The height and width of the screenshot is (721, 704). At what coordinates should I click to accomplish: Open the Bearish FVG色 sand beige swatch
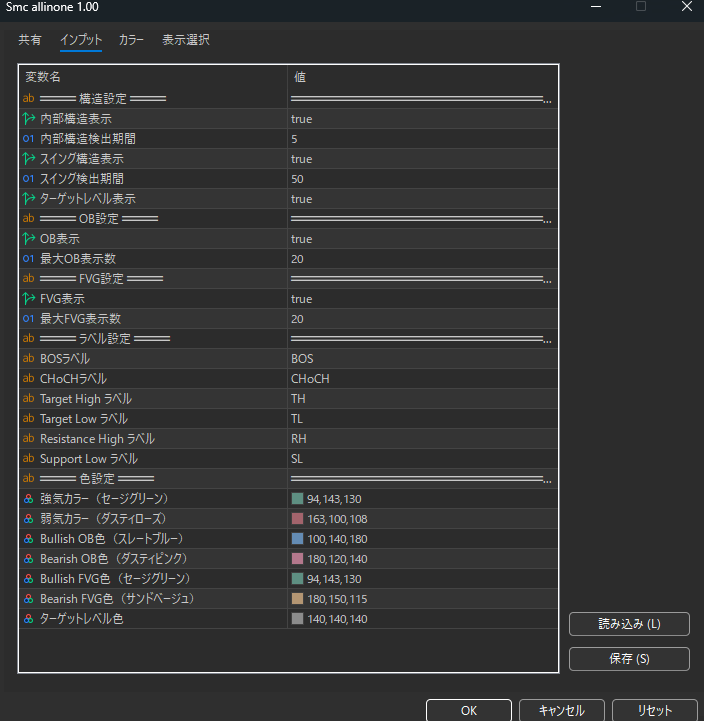(298, 599)
